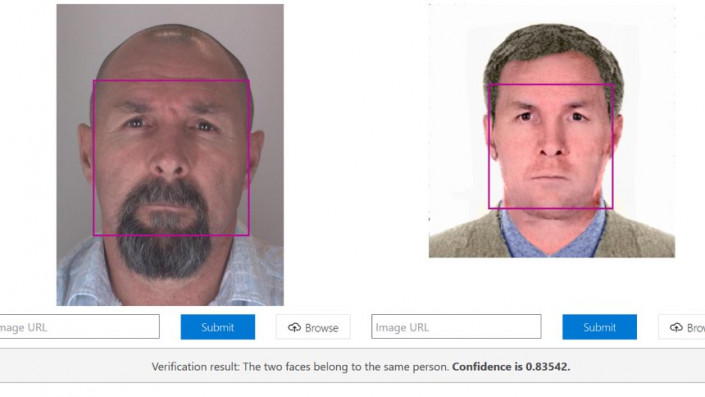Open Browse for the left image
Image resolution: width=705 pixels, height=397 pixels.
point(313,327)
